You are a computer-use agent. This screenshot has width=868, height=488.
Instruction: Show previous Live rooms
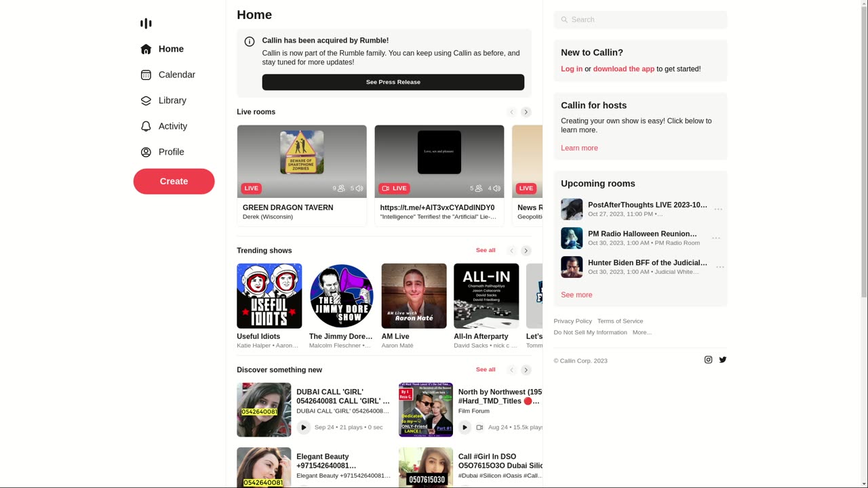(512, 112)
